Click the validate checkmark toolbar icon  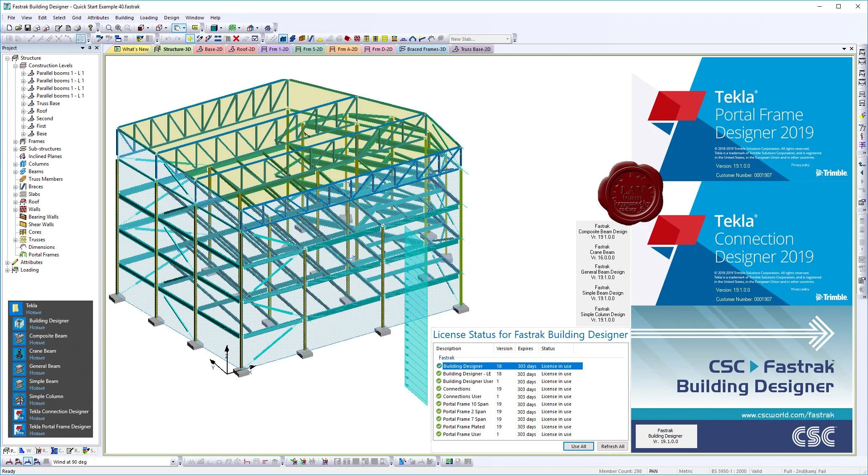tap(255, 39)
